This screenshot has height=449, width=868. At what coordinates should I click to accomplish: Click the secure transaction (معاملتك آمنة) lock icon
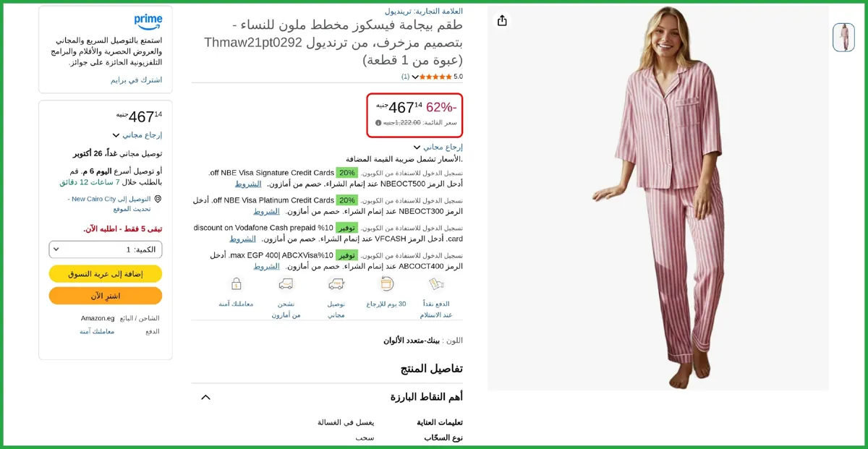point(237,283)
